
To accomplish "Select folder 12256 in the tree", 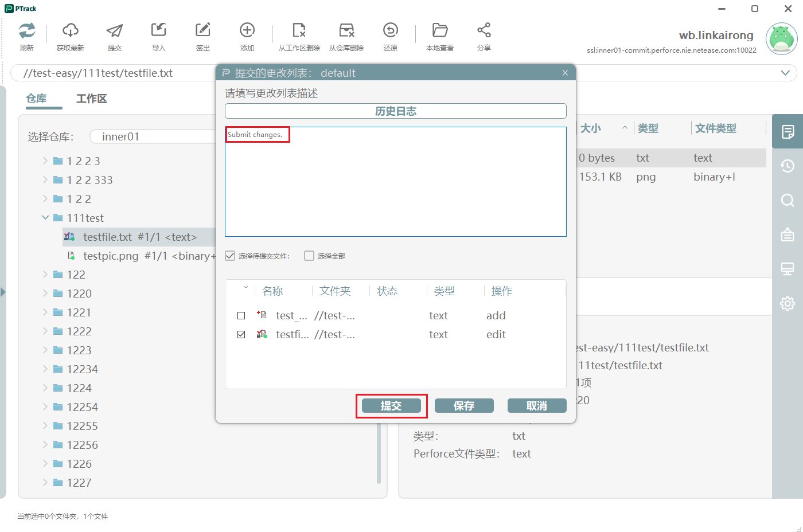I will (x=82, y=445).
